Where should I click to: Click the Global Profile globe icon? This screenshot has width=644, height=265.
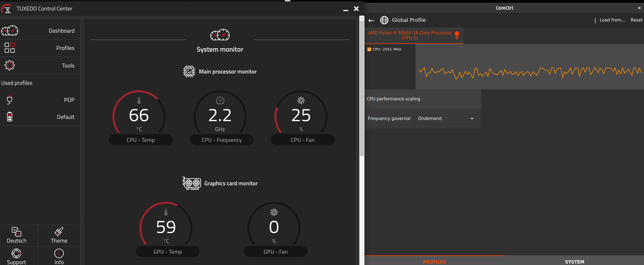[x=384, y=20]
